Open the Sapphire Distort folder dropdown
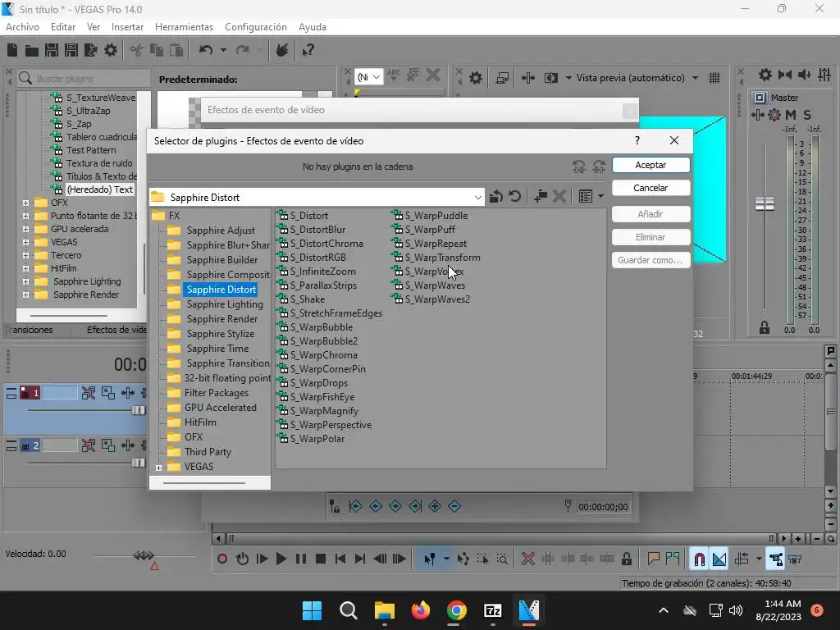Viewport: 840px width, 630px height. tap(477, 197)
